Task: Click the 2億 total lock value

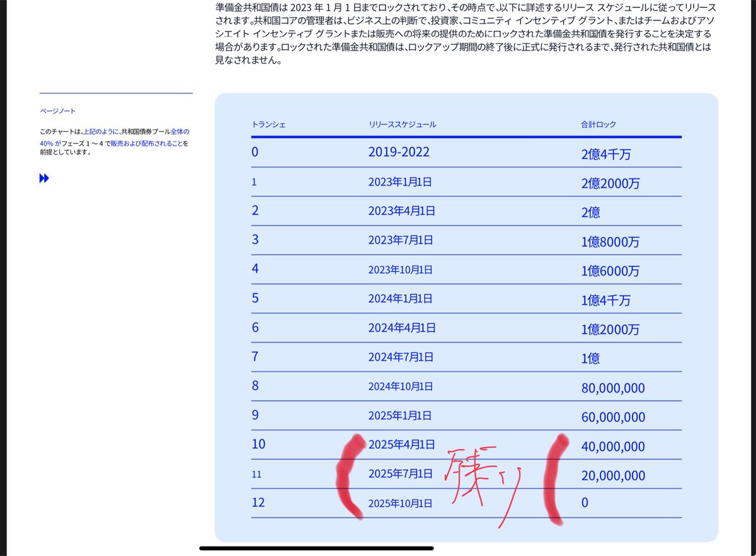Action: (591, 213)
